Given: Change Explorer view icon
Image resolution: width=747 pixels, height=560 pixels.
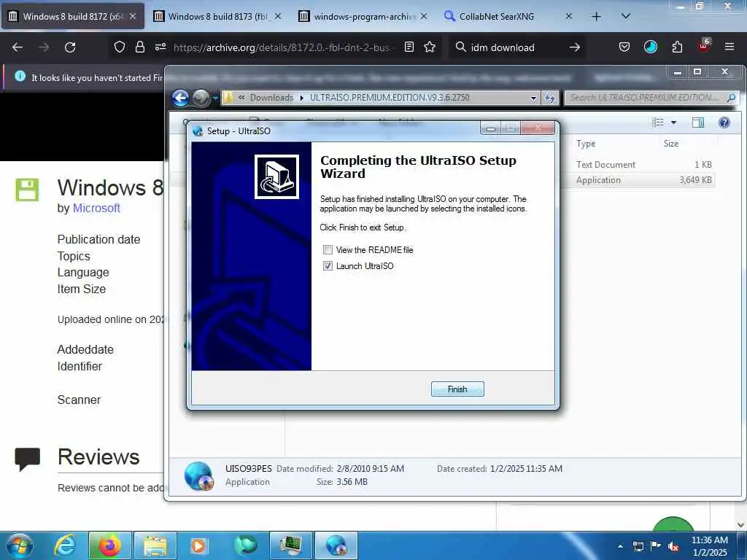Looking at the screenshot, I should pos(658,122).
